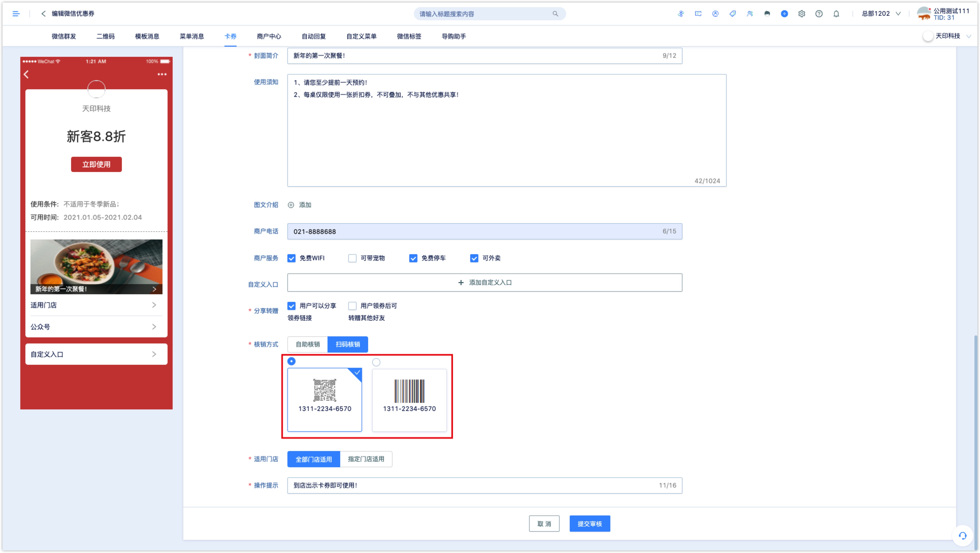
Task: Click the food photo in phone preview
Action: (x=96, y=266)
